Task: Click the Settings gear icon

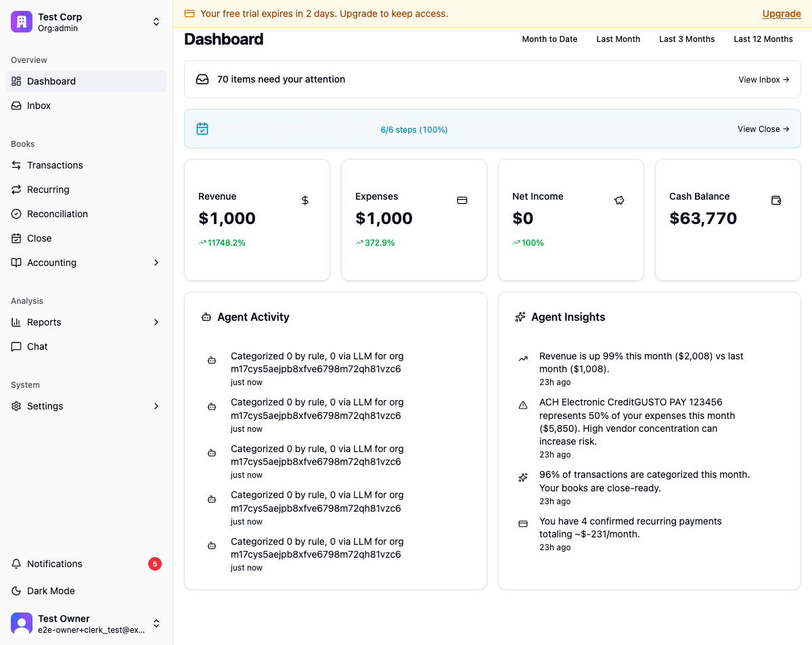Action: point(16,406)
